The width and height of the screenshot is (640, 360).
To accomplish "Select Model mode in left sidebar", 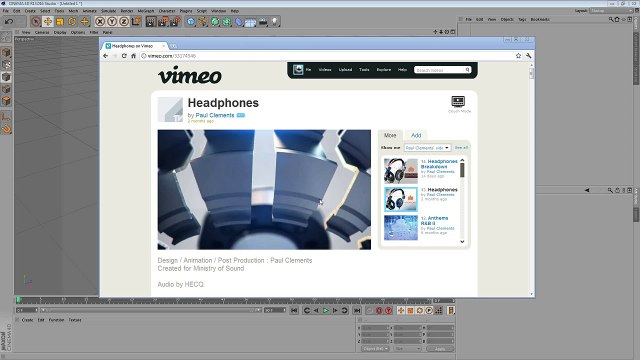I will pyautogui.click(x=6, y=53).
